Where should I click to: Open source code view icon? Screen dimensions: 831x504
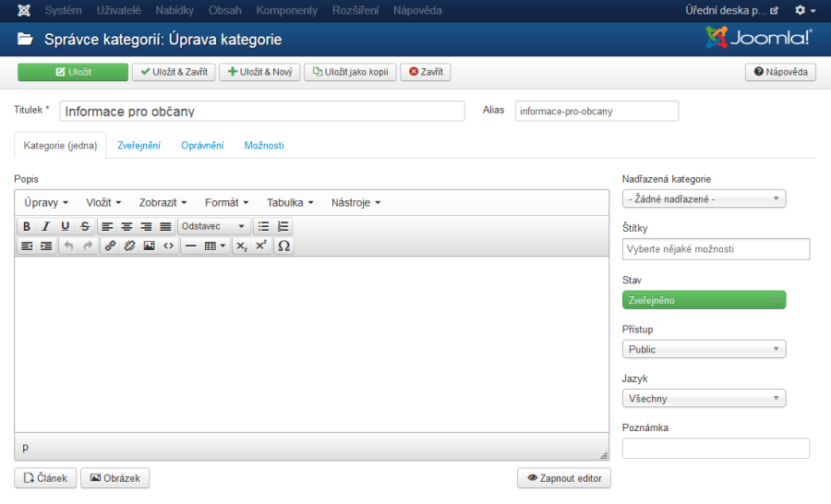[x=169, y=246]
